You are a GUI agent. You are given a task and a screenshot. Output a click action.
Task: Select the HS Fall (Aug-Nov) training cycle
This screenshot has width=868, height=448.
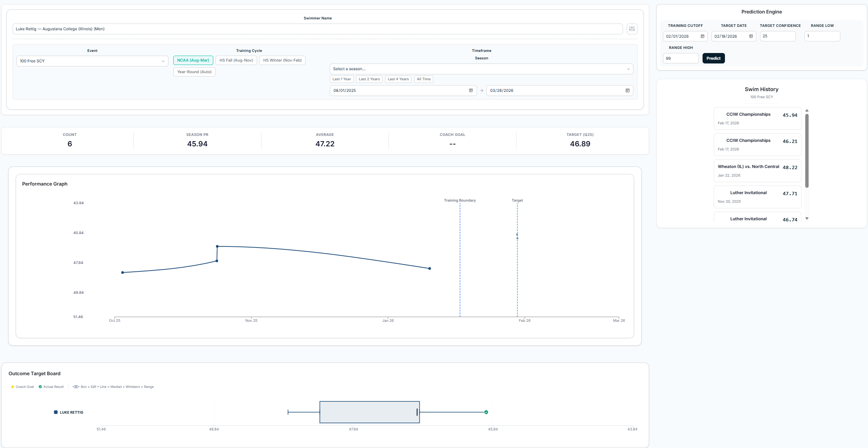click(x=236, y=60)
